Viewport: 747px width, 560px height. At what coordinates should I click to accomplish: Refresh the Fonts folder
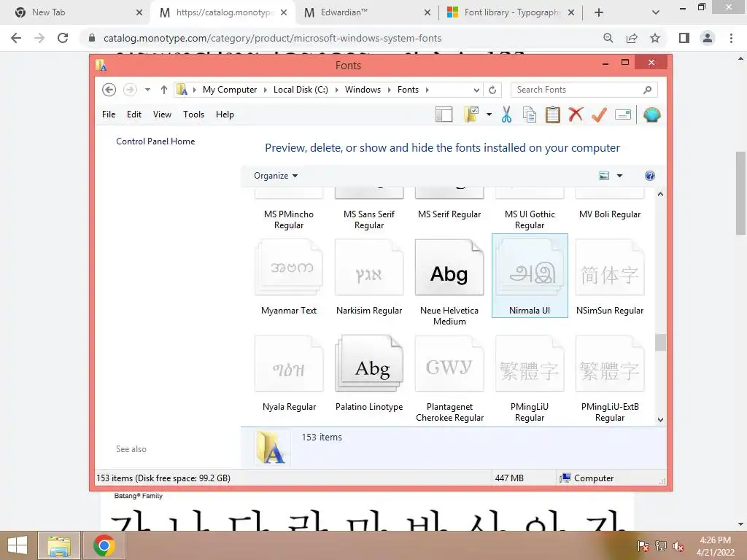[x=492, y=90]
